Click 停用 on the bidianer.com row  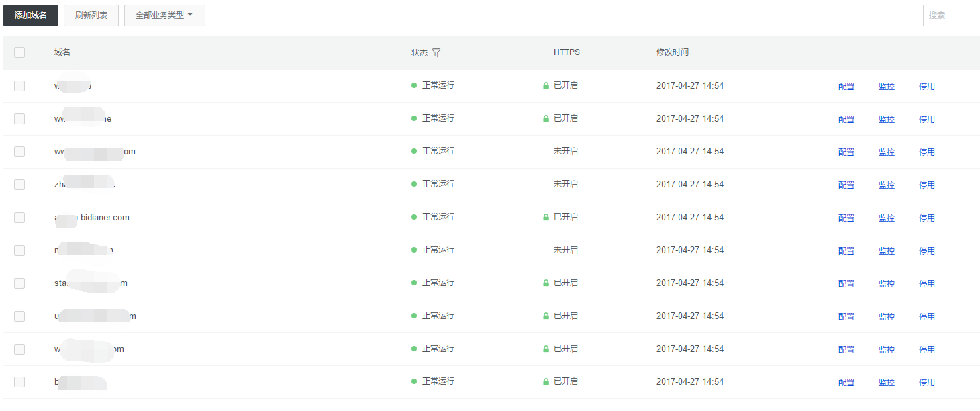pos(927,218)
